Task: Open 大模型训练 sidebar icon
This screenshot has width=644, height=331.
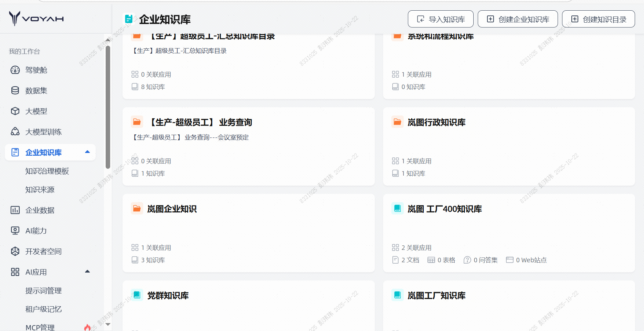Action: coord(15,132)
